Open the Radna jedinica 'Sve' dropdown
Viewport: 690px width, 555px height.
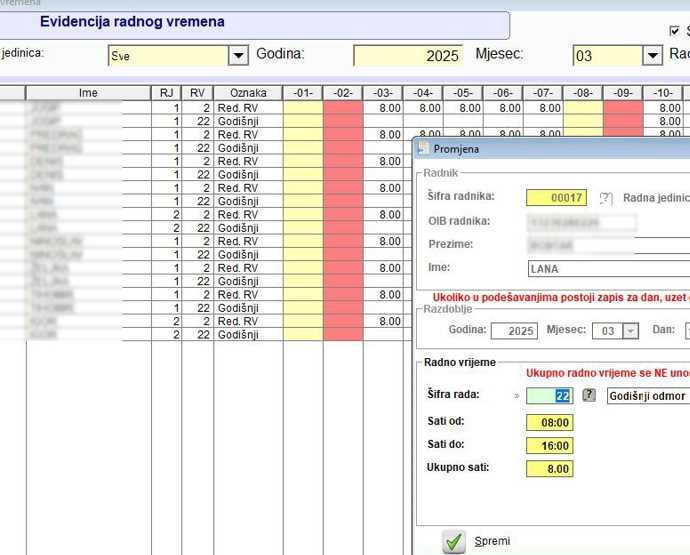[x=238, y=56]
